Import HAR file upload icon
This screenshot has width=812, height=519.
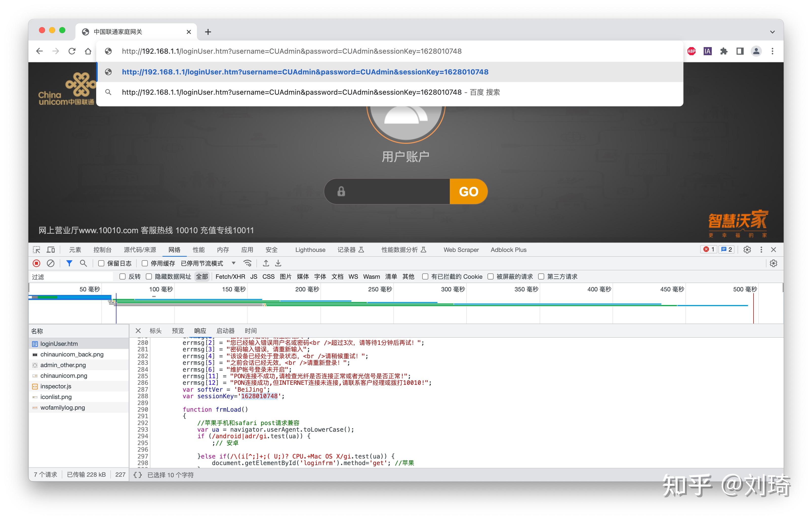coord(266,263)
